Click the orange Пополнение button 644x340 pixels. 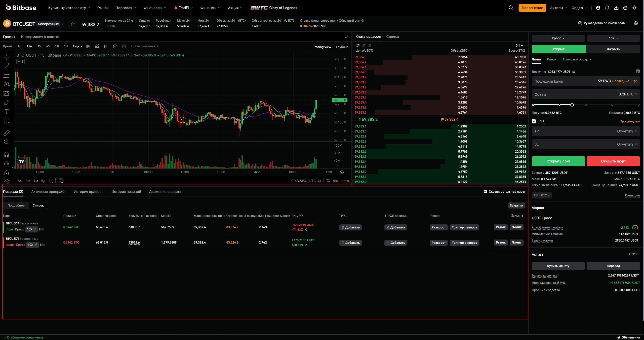(x=532, y=8)
